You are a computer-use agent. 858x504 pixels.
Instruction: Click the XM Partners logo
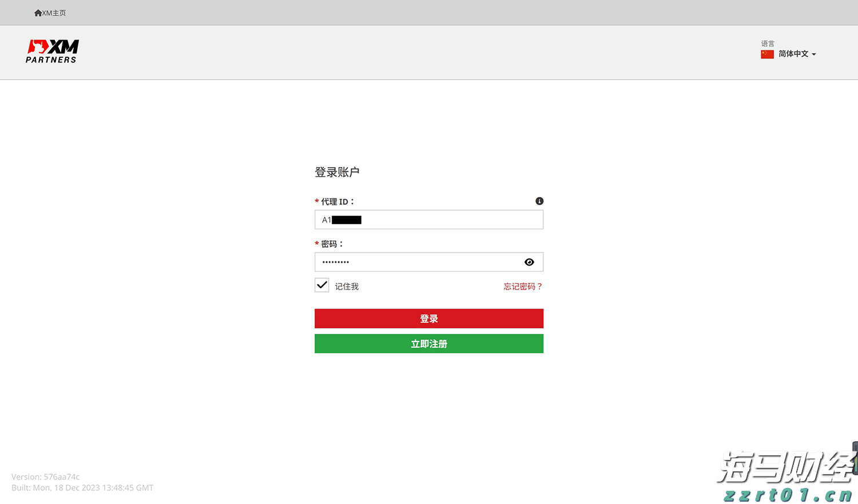tap(51, 50)
